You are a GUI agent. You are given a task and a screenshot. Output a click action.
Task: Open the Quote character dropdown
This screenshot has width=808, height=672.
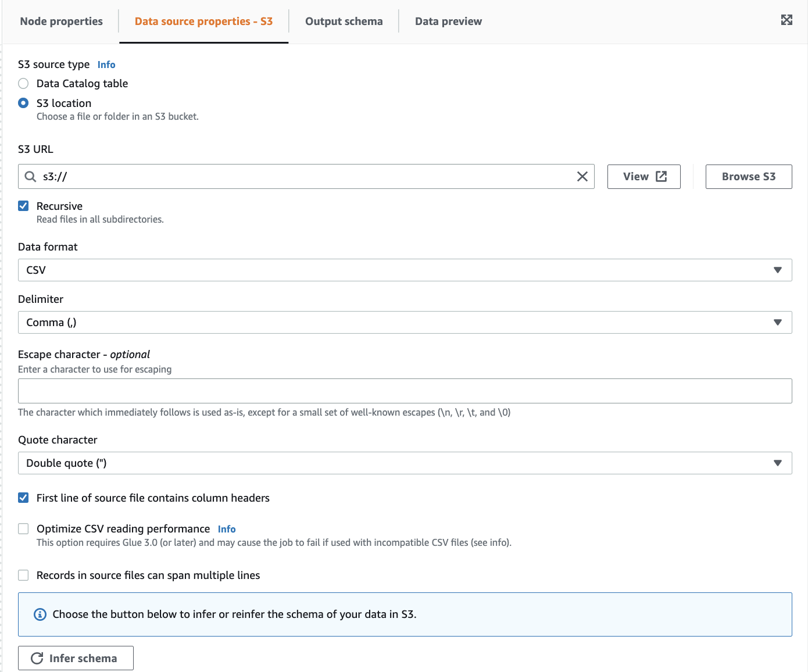tap(405, 463)
